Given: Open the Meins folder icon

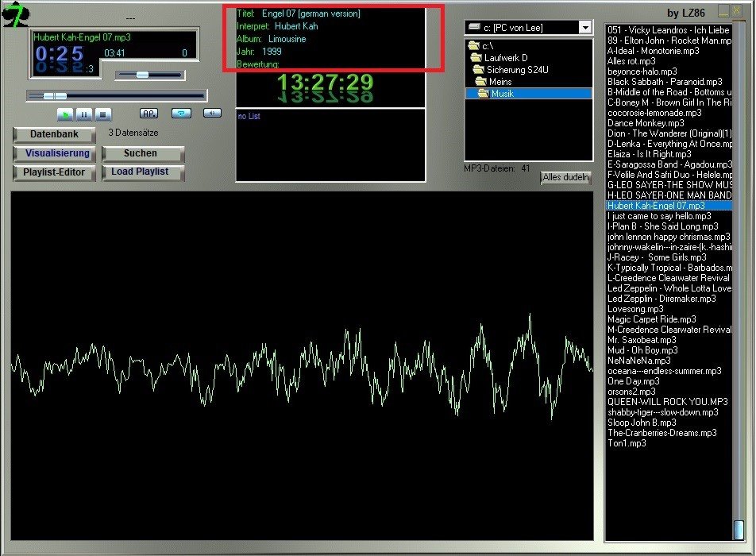Looking at the screenshot, I should (481, 82).
